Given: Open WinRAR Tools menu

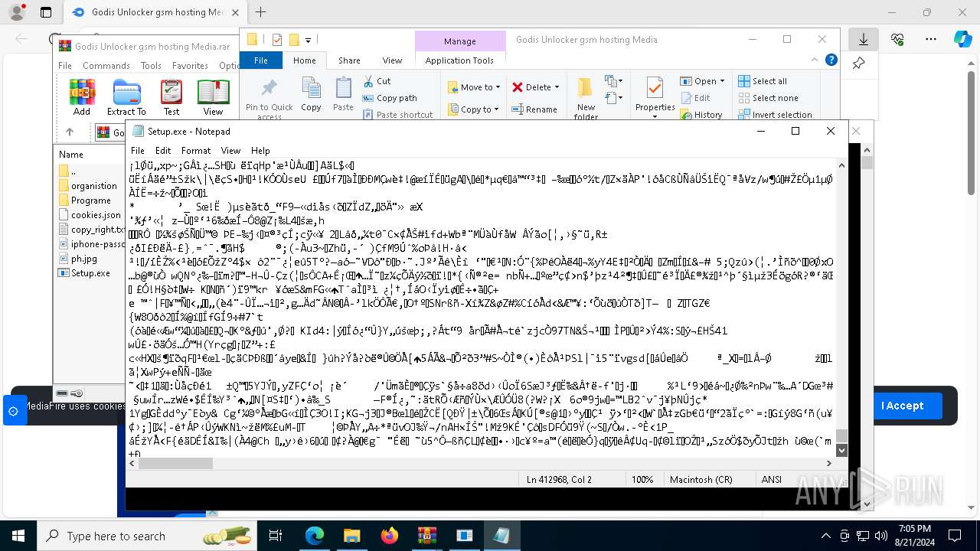Looking at the screenshot, I should pyautogui.click(x=151, y=66).
